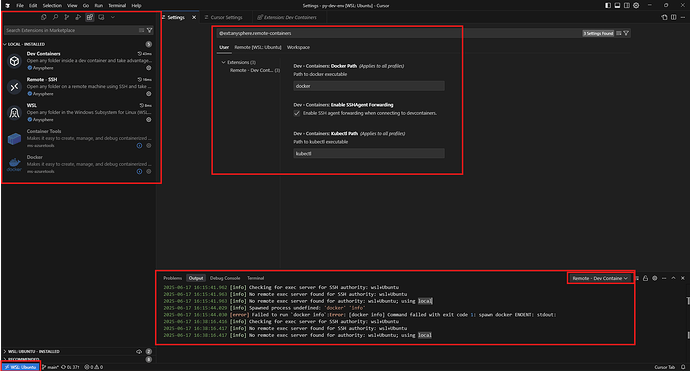Click the filter extensions funnel icon

coord(150,30)
